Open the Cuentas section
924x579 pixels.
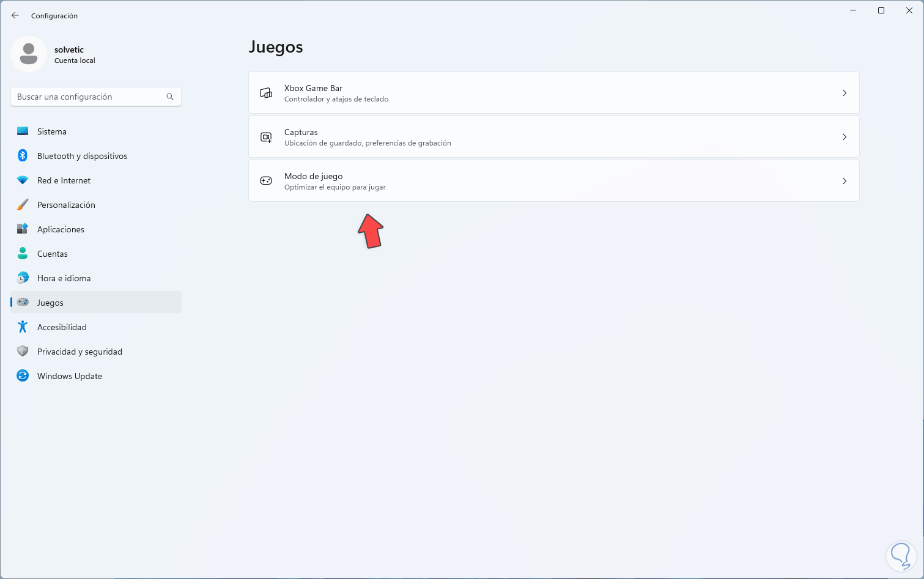53,254
